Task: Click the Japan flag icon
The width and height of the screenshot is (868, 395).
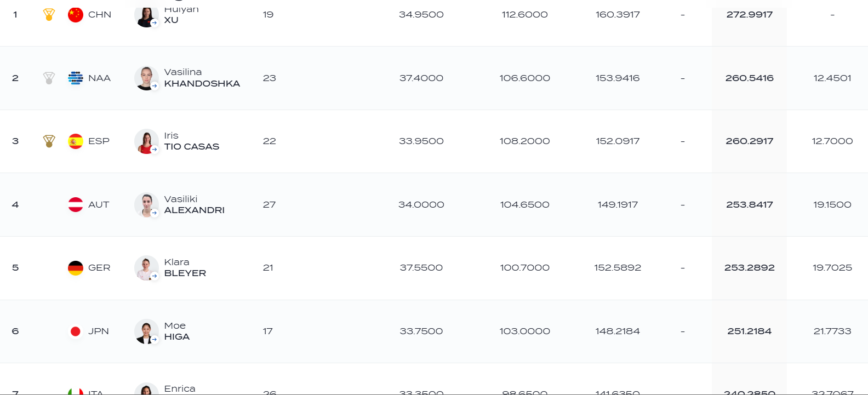Action: click(x=76, y=331)
